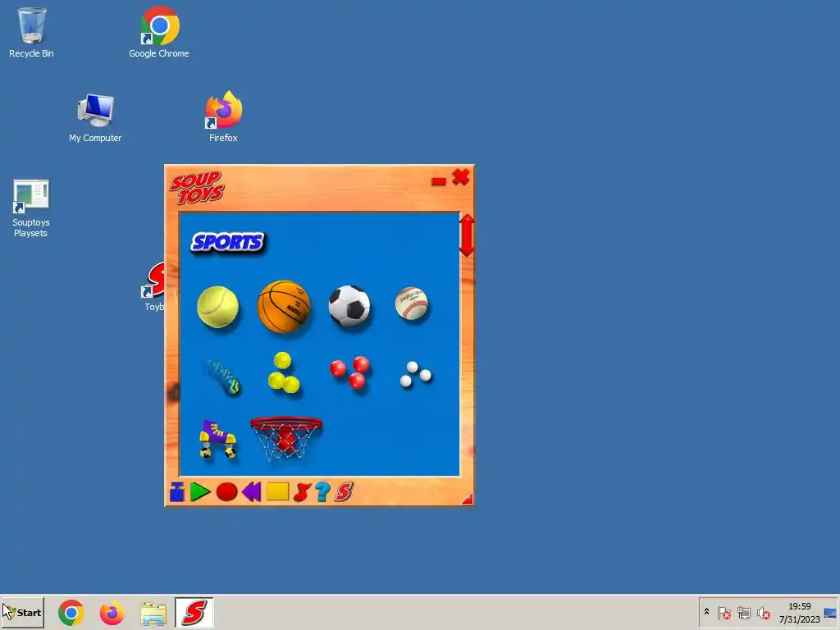Click the muted volume tray icon
840x630 pixels.
coord(764,612)
